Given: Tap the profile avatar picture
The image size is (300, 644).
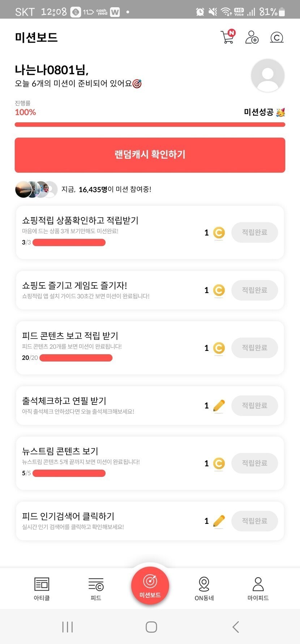Looking at the screenshot, I should pyautogui.click(x=267, y=75).
